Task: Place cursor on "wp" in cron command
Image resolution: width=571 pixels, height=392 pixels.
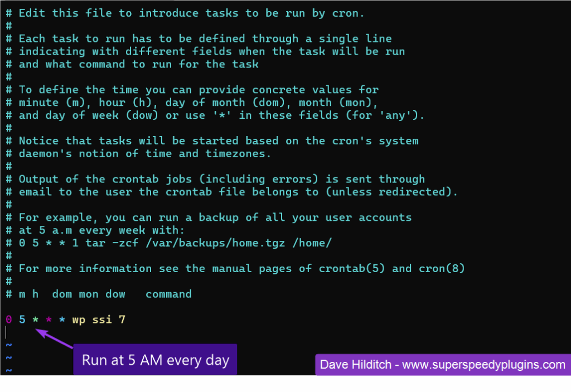Action: point(79,320)
